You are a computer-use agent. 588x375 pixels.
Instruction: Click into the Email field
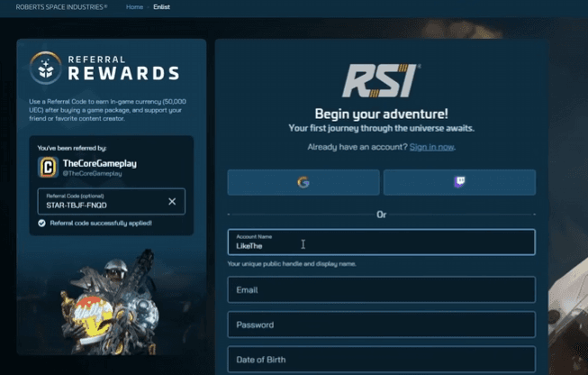(382, 289)
